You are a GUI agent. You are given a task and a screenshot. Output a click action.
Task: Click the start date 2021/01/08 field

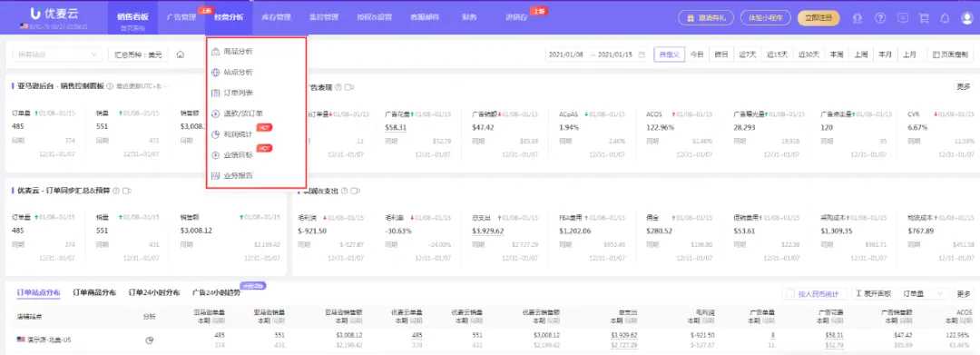point(566,54)
